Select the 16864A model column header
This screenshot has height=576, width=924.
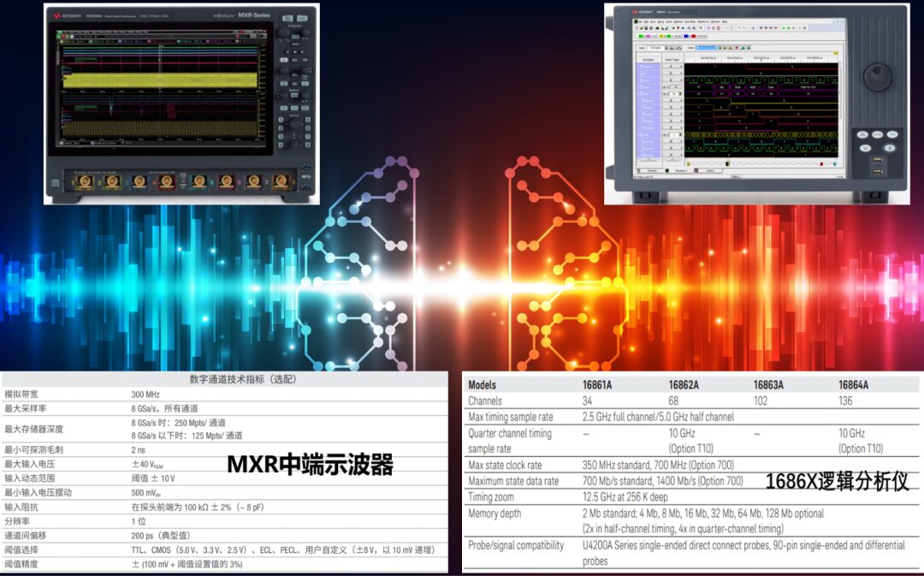click(x=853, y=385)
